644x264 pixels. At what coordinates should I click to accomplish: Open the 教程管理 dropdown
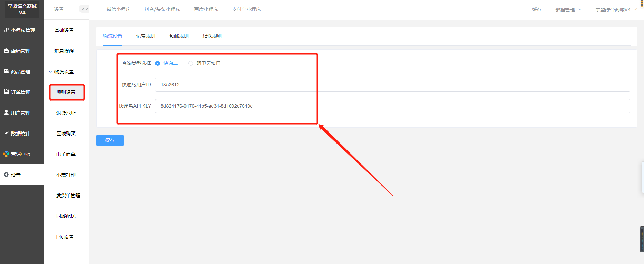pos(568,10)
